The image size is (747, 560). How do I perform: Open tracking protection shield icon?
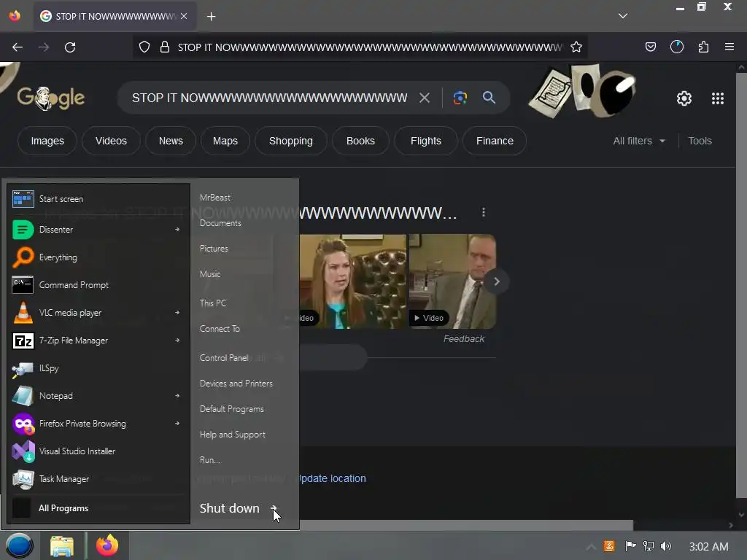click(144, 47)
